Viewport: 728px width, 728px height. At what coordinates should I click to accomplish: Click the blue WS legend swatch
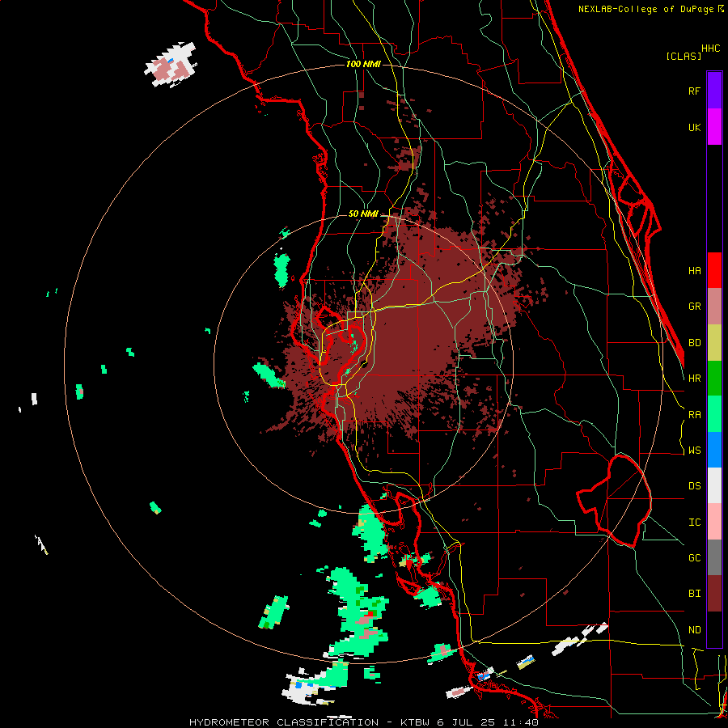(x=714, y=450)
